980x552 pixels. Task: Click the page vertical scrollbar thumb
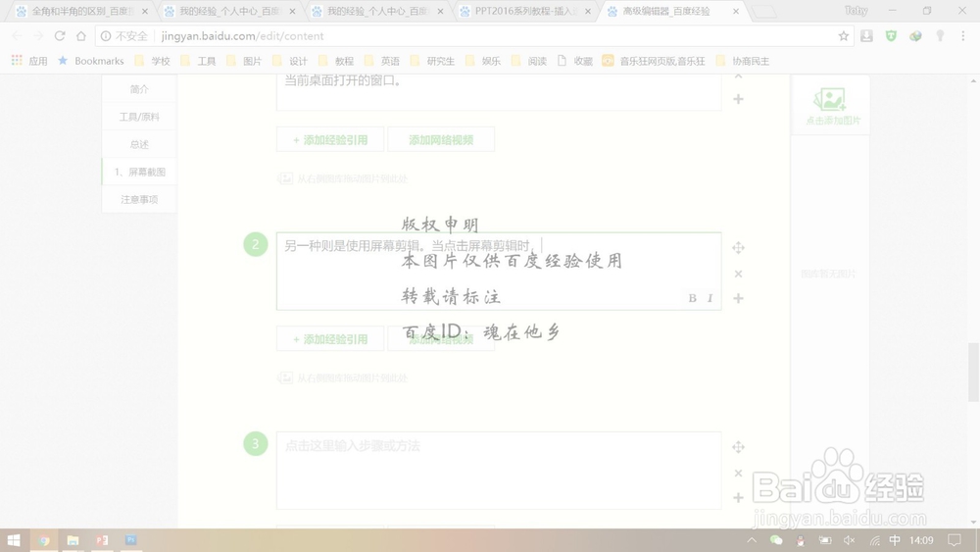click(973, 372)
